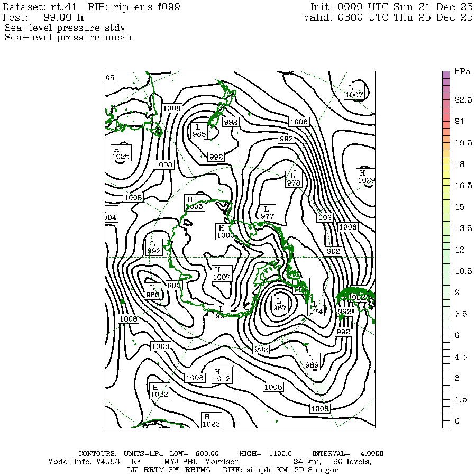Select the 18 colorbar tick label
Screen dimensions: 476x476
click(x=459, y=164)
